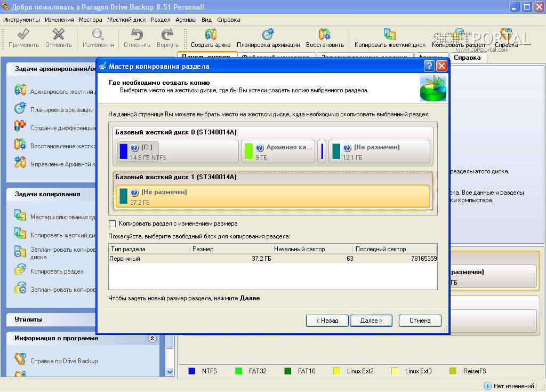Open the last Запланировать копирование sidebar item
The image size is (546, 392).
click(x=55, y=289)
